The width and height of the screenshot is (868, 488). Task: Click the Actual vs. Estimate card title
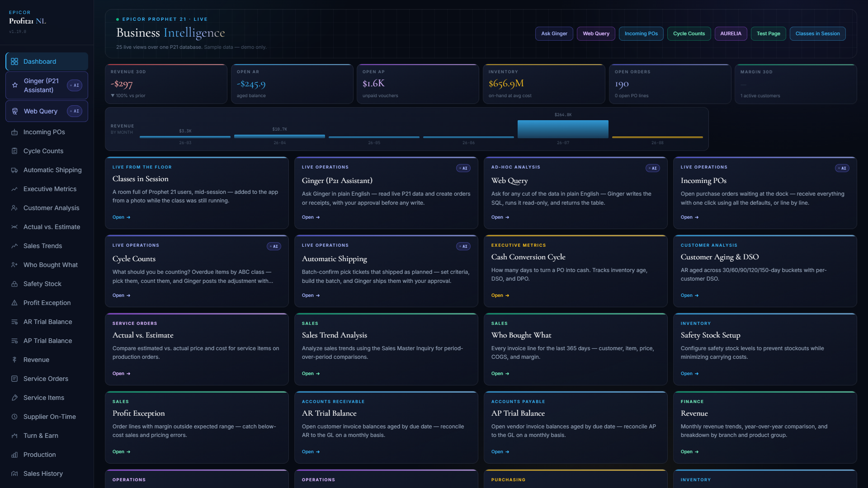[x=143, y=335]
